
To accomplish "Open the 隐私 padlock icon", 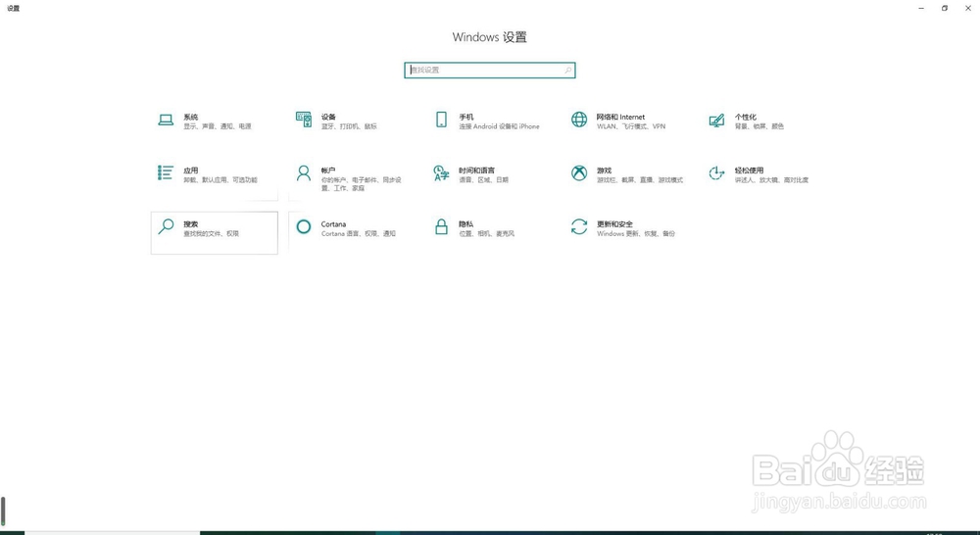I will pyautogui.click(x=441, y=226).
